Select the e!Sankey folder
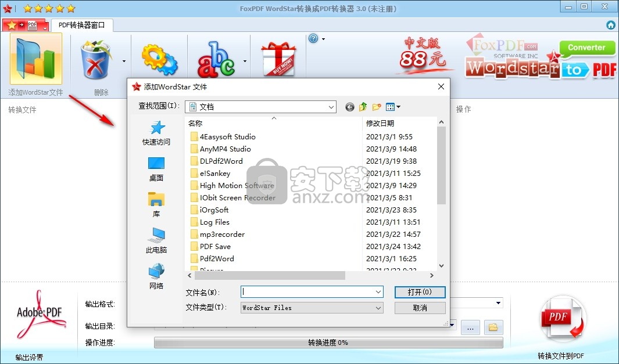Screen dimensions: 619x364 (x=210, y=174)
